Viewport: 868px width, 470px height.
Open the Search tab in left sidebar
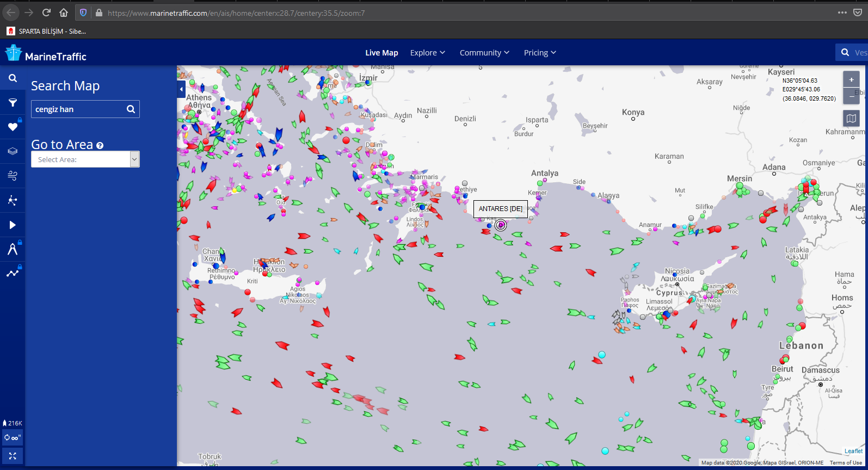(x=13, y=78)
